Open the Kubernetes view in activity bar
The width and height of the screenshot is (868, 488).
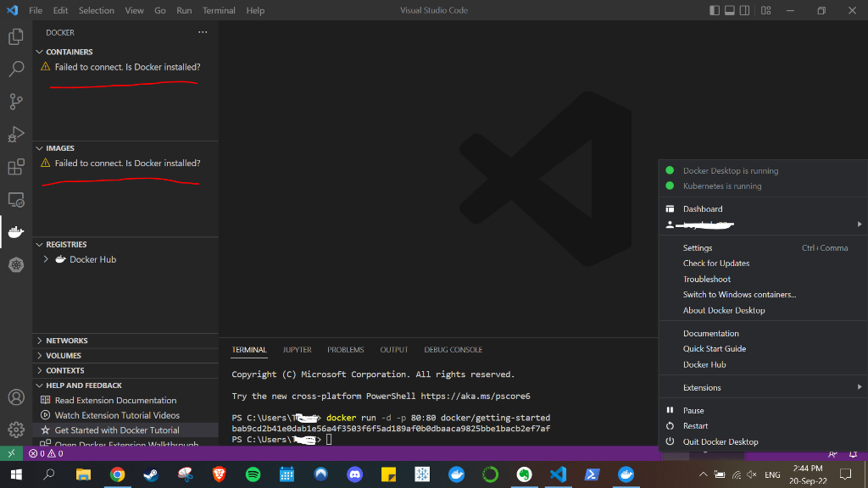click(16, 265)
